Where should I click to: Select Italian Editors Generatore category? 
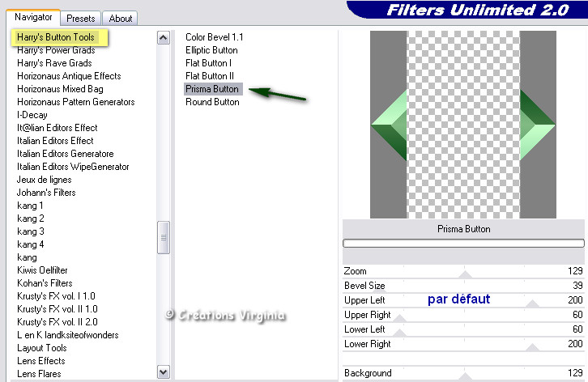point(66,154)
